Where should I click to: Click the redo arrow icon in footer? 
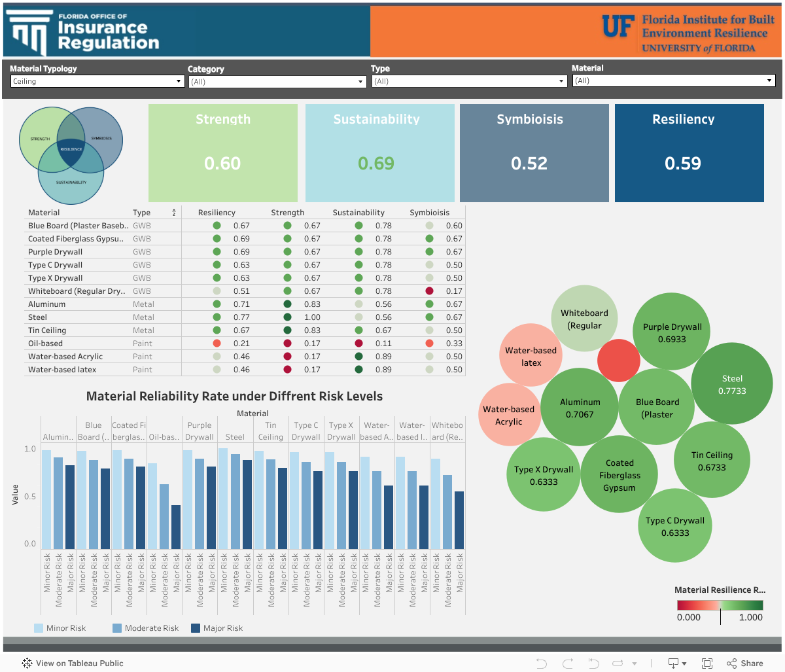568,663
